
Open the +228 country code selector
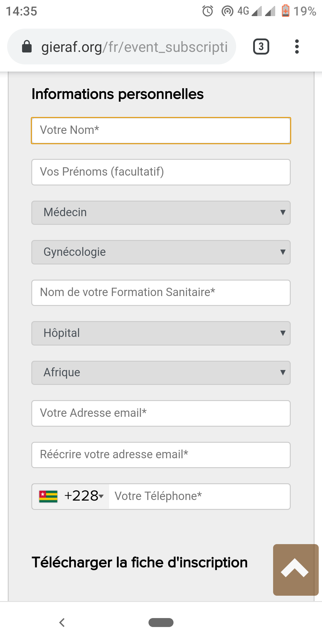(84, 496)
